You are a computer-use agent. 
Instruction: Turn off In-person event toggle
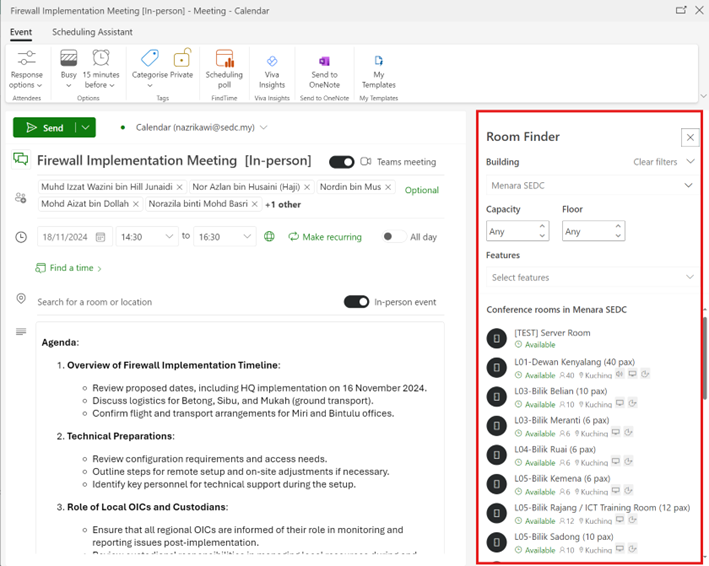click(356, 302)
